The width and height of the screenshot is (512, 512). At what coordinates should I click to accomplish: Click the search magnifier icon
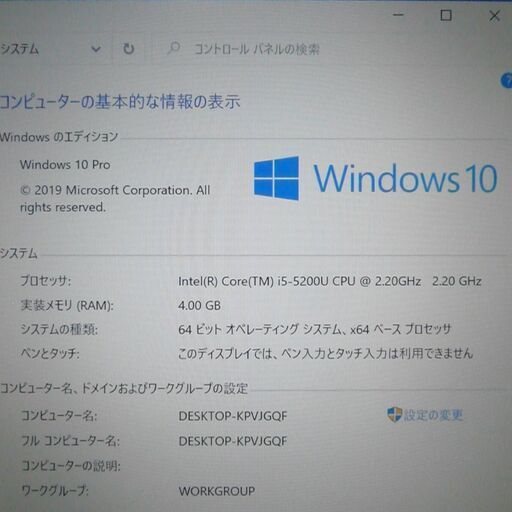(174, 48)
